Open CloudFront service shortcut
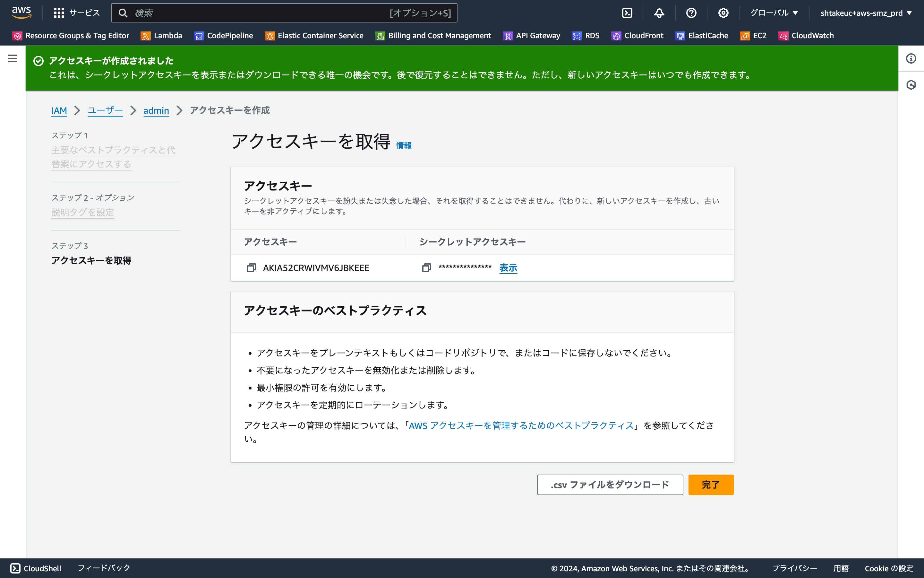 coord(637,36)
